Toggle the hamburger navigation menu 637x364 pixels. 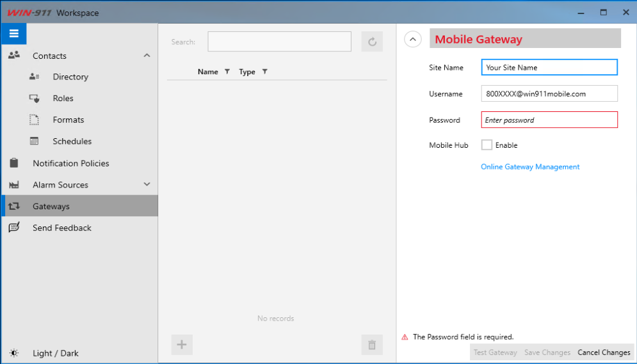tap(14, 34)
